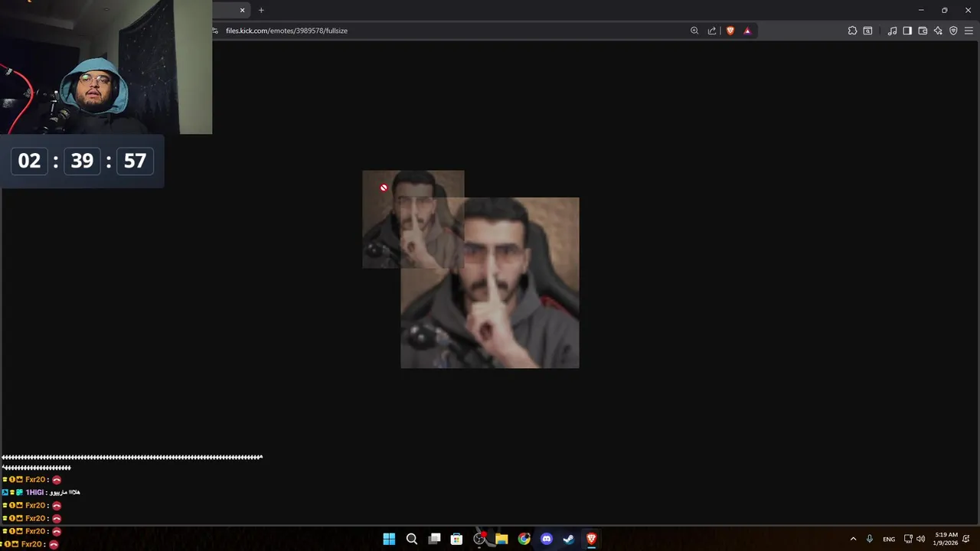Image resolution: width=980 pixels, height=551 pixels.
Task: Open the volume speaker tray icon
Action: click(921, 539)
